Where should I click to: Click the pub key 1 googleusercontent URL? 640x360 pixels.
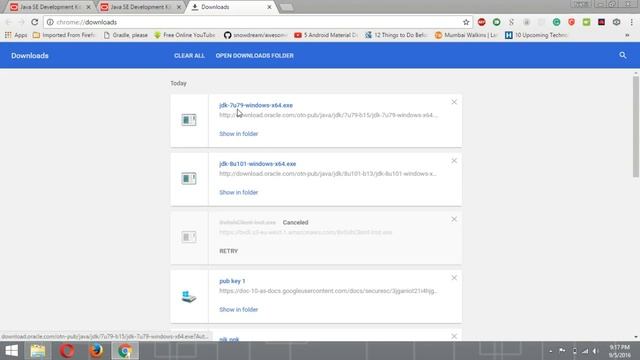pos(328,291)
